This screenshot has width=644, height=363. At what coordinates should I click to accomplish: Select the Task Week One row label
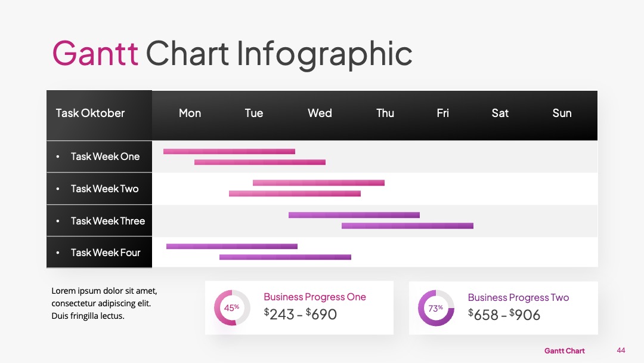[x=99, y=156]
